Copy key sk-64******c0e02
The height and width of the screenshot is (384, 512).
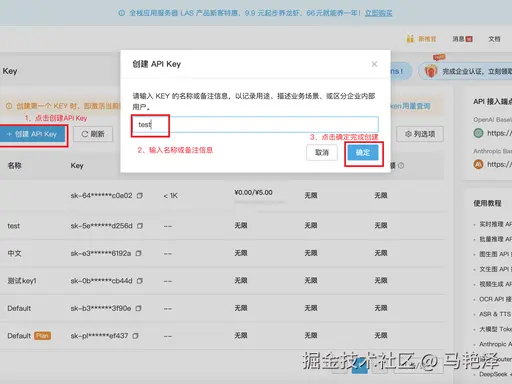coord(140,196)
